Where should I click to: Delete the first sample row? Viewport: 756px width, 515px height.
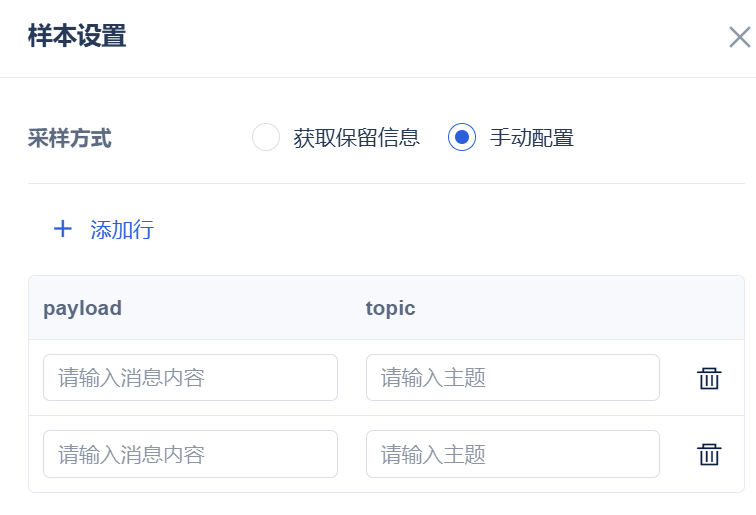click(709, 378)
